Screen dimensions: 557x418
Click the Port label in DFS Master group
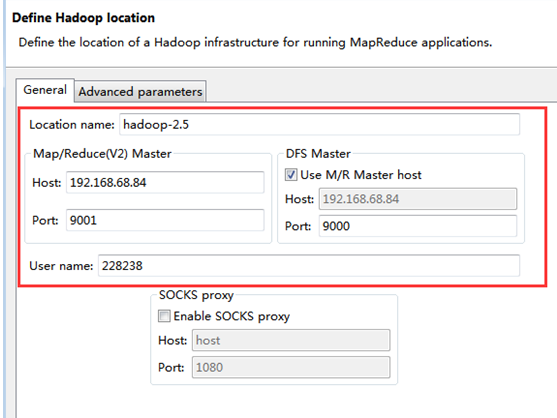[x=298, y=226]
